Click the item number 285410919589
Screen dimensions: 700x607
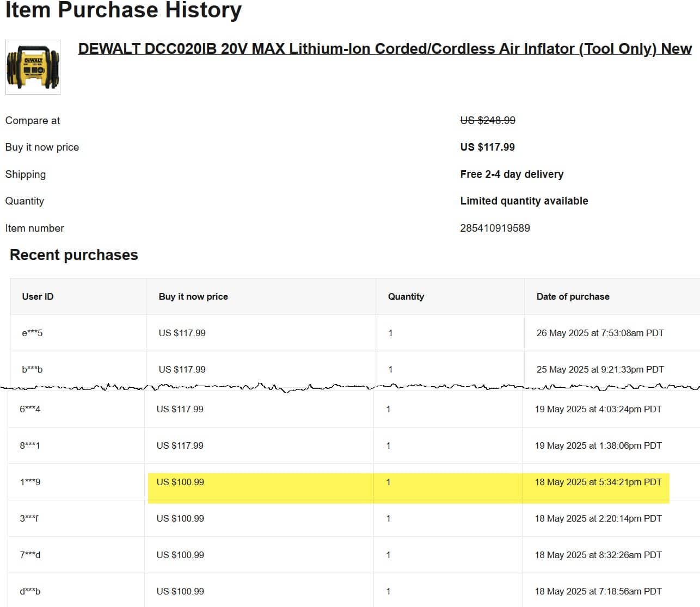pos(495,228)
